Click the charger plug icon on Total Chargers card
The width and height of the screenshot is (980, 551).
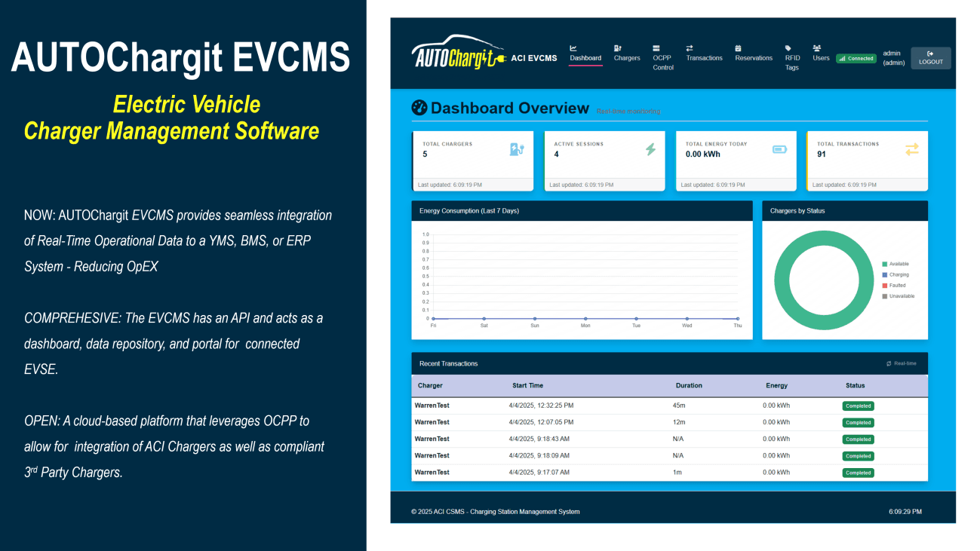[x=518, y=148]
